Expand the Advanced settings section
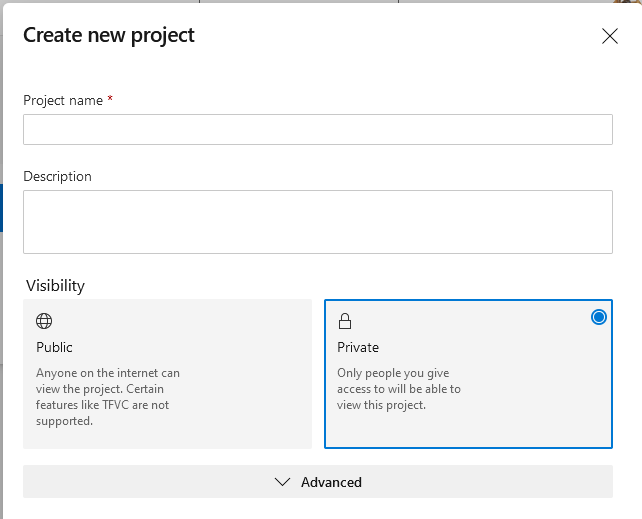The image size is (642, 519). coord(318,482)
